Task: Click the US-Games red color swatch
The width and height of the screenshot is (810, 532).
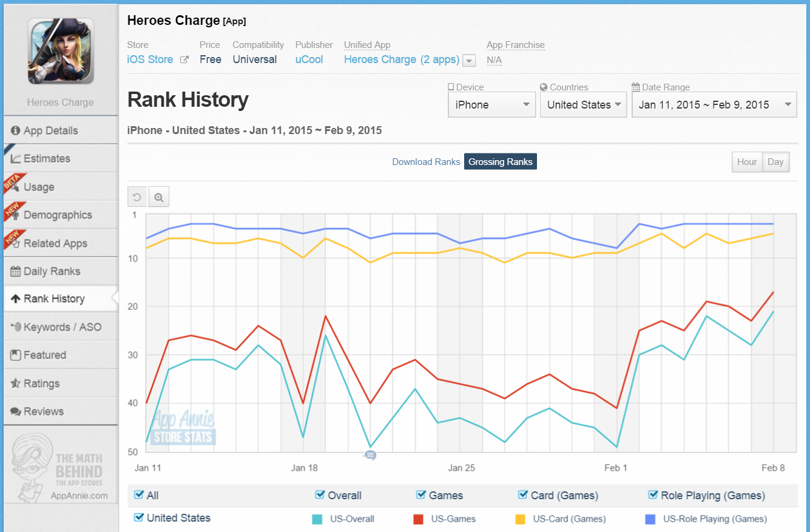Action: (x=418, y=519)
